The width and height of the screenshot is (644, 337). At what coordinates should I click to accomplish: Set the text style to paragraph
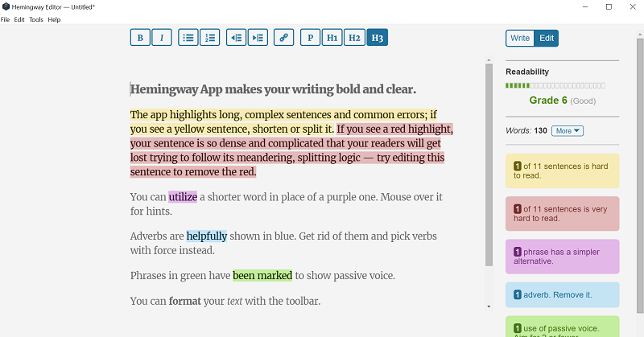(310, 38)
